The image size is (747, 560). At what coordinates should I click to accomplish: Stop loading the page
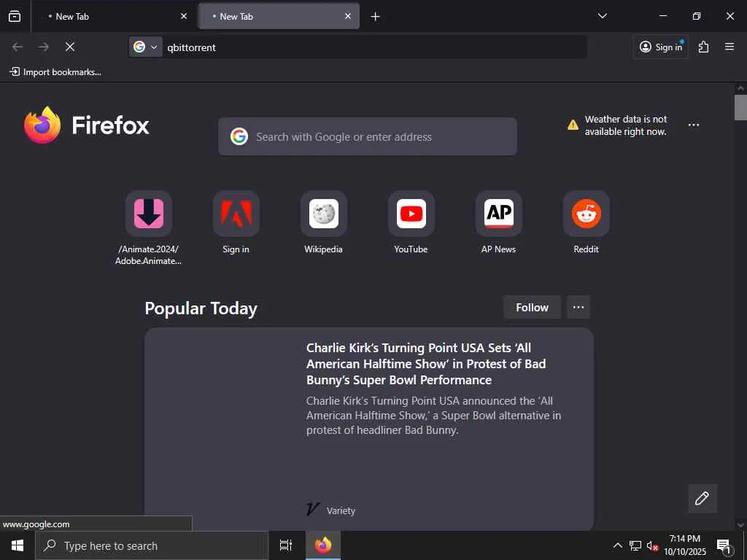(x=70, y=47)
